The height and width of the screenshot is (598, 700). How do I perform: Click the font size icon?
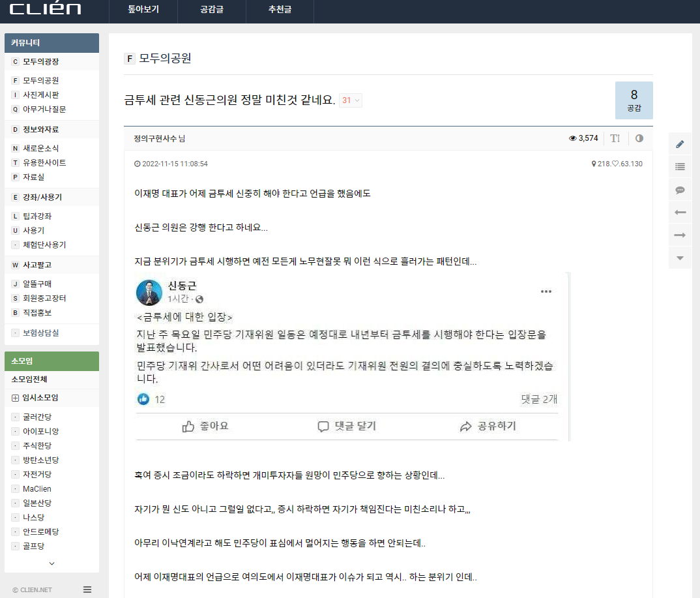pyautogui.click(x=615, y=138)
